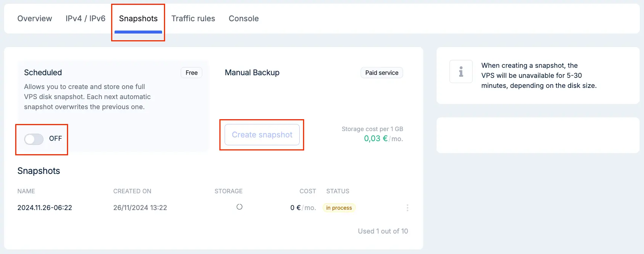The height and width of the screenshot is (254, 644).
Task: Open the Overview tab
Action: pyautogui.click(x=35, y=19)
